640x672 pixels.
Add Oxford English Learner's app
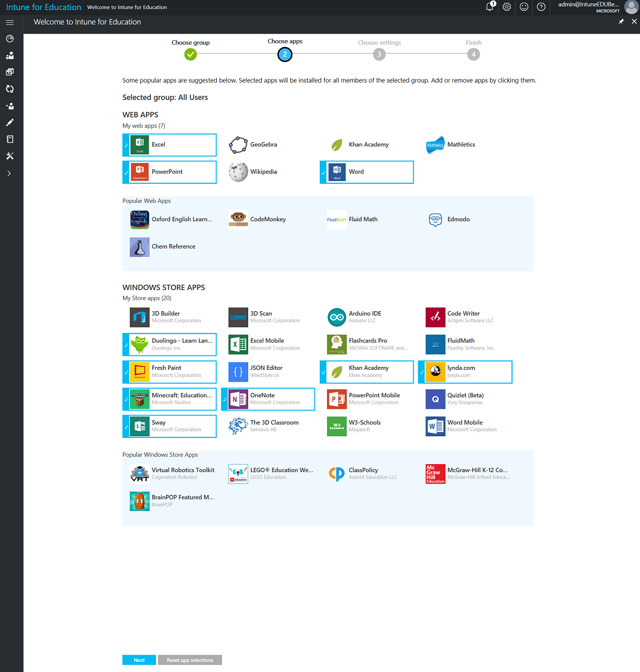point(169,220)
